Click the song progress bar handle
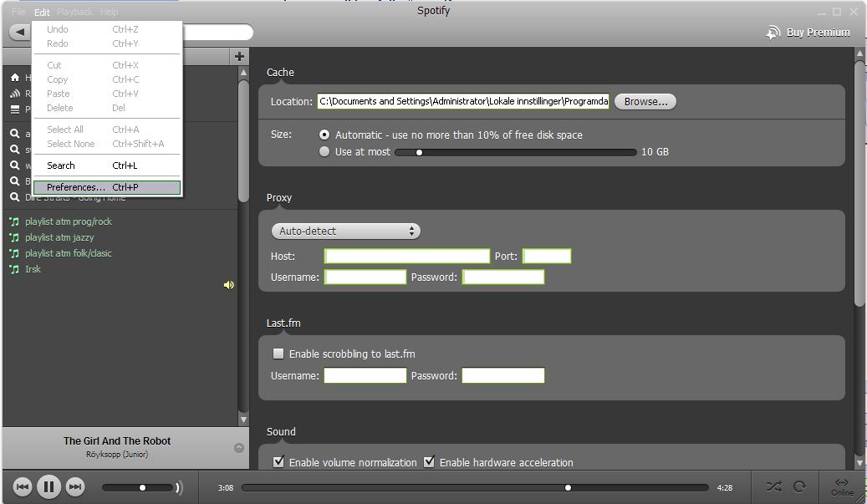Screen dimensions: 867x504 click(x=568, y=487)
